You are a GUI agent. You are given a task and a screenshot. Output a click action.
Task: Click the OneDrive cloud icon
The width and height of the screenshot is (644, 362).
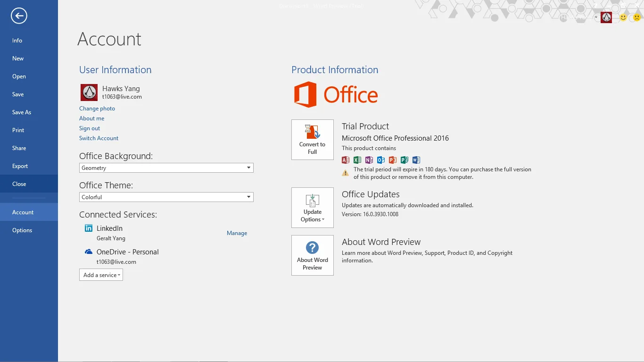point(89,252)
